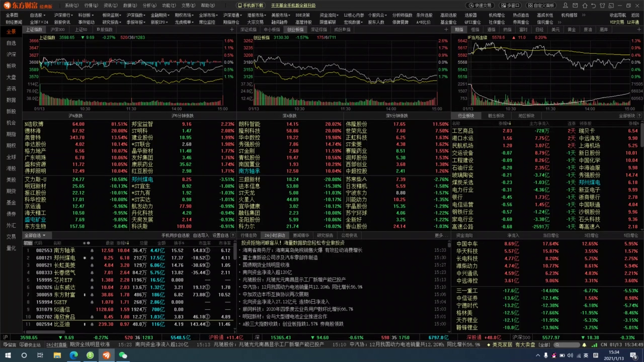Click the bell alert icon for 郑州煤电
644x362 pixels.
(x=92, y=258)
